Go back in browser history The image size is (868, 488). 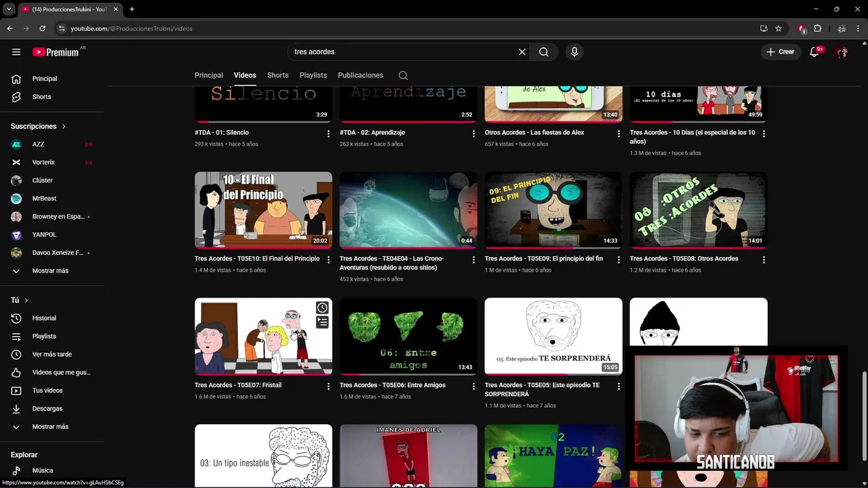[9, 28]
